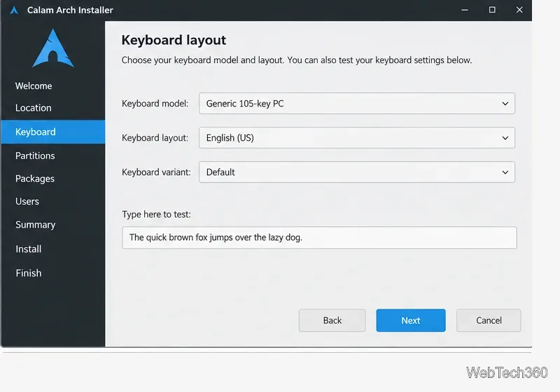The image size is (560, 392).
Task: Go to the Welcome step
Action: 34,86
